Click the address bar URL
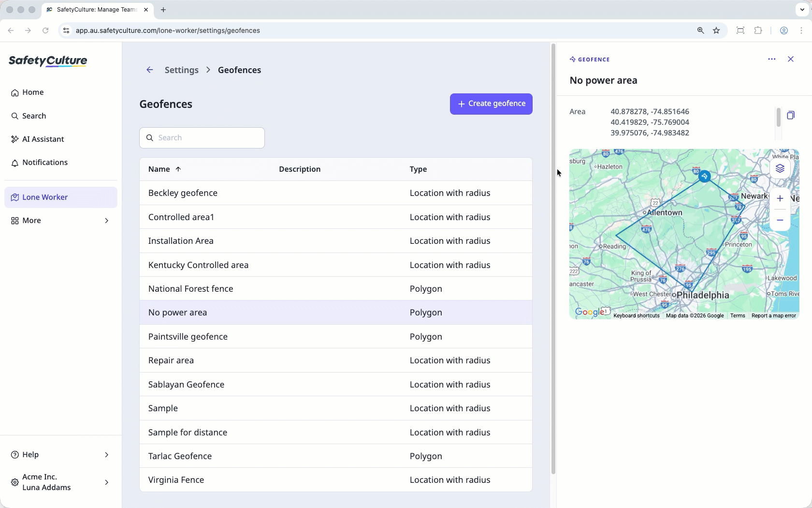This screenshot has height=508, width=812. 168,30
